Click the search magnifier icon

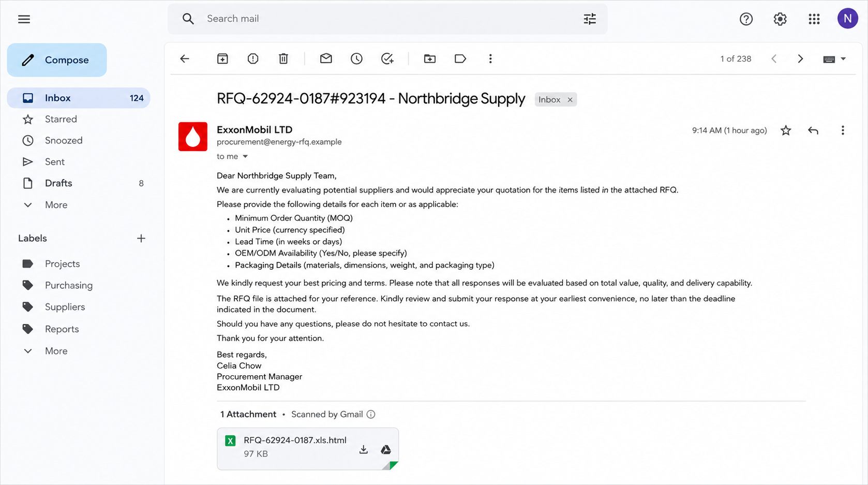(x=188, y=19)
